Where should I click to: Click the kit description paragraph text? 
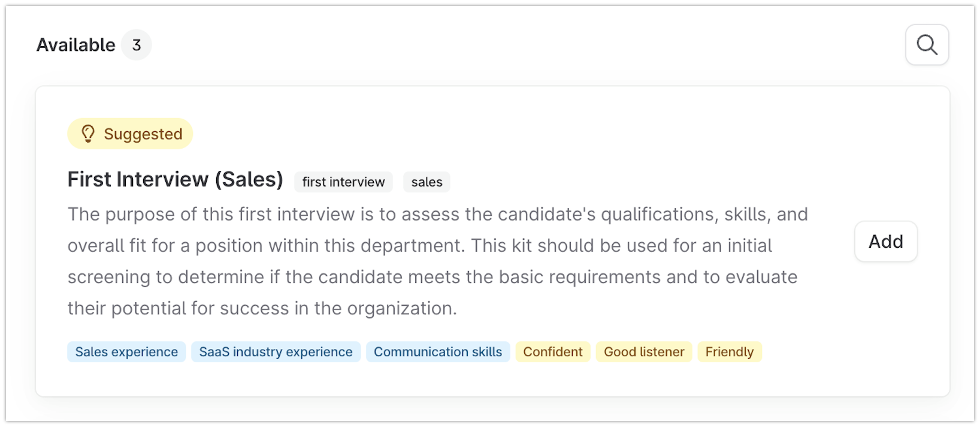438,261
